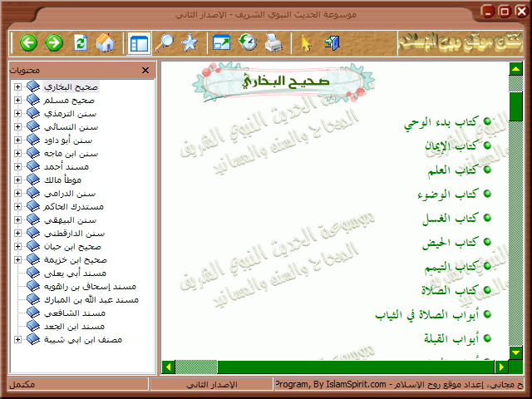Print using the printer icon
The width and height of the screenshot is (532, 399).
[x=273, y=42]
